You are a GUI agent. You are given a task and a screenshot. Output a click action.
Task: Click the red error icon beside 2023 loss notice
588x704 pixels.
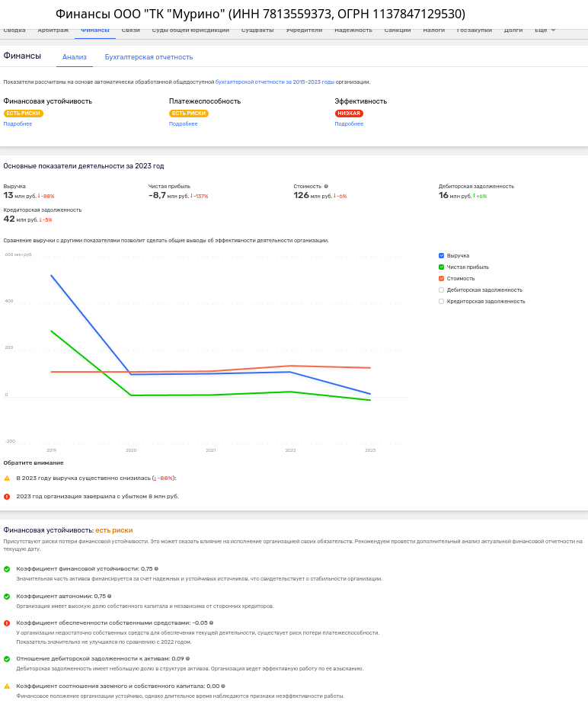(7, 496)
